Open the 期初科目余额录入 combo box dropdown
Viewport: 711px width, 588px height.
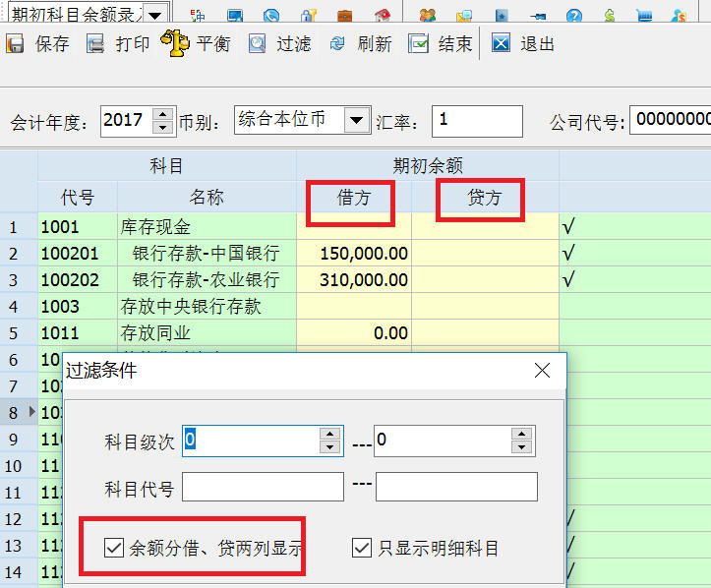pyautogui.click(x=155, y=15)
